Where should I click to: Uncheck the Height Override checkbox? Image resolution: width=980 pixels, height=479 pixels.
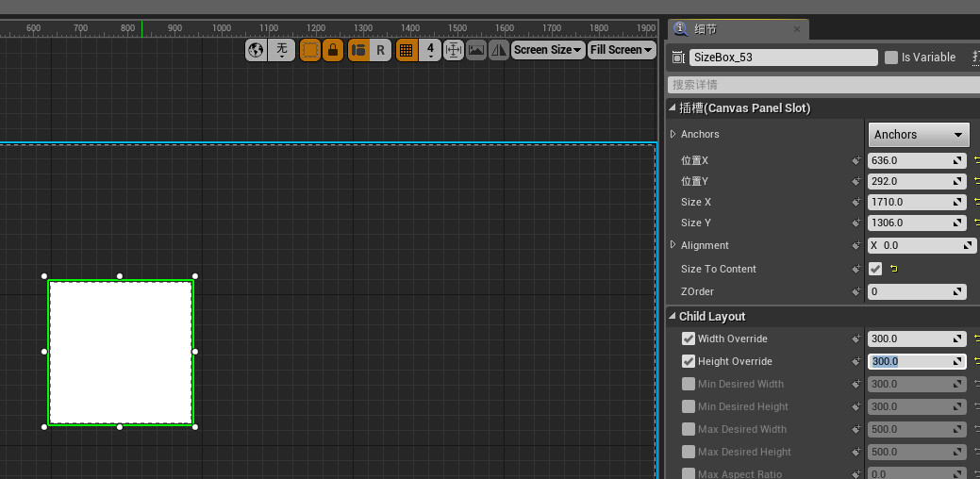pyautogui.click(x=689, y=361)
